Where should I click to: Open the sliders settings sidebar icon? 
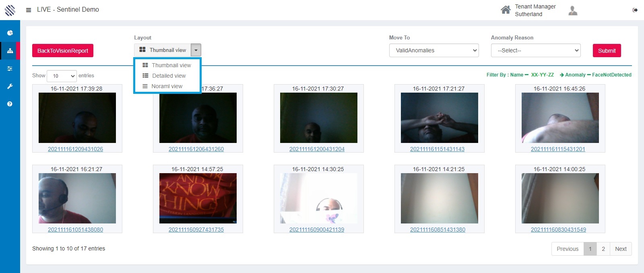coord(10,69)
